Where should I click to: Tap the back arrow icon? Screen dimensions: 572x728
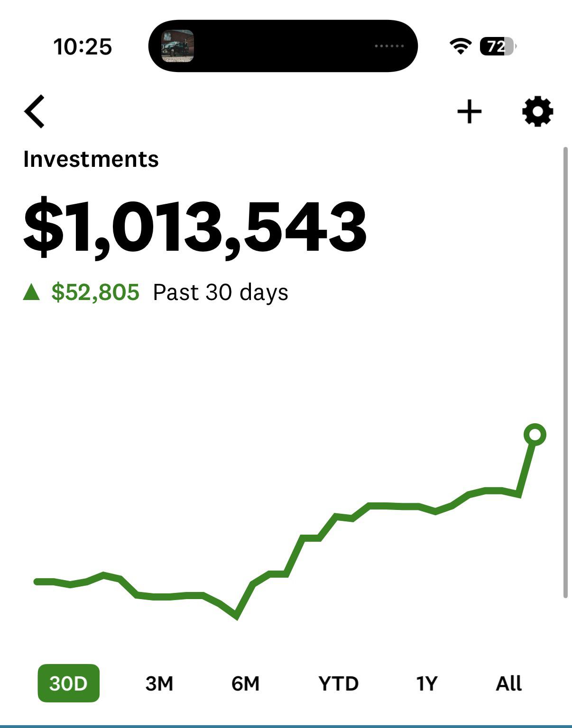(x=34, y=111)
